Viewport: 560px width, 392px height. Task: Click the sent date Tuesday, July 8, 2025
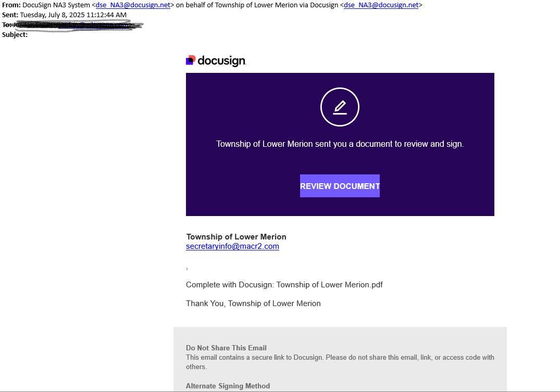click(73, 15)
